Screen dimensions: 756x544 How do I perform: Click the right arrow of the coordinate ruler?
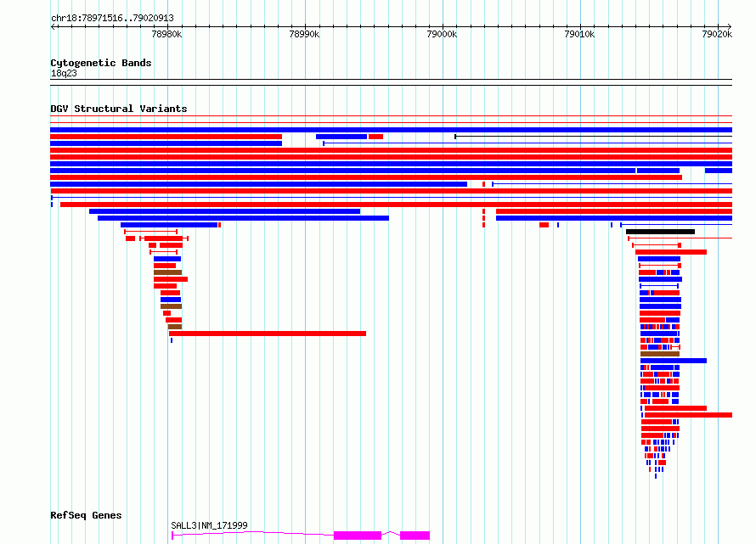point(729,26)
